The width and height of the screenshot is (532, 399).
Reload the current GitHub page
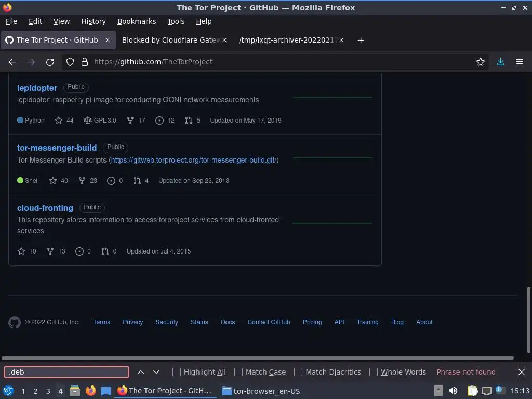[x=50, y=62]
